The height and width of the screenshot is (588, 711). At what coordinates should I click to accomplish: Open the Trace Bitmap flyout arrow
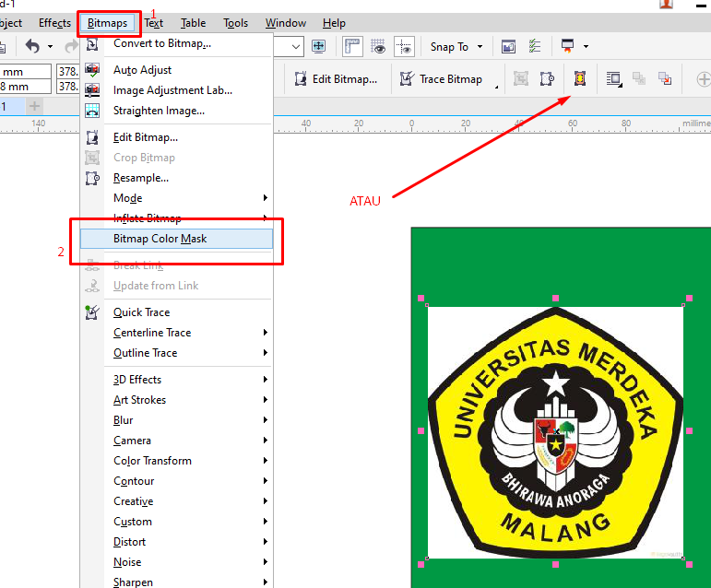pos(496,87)
